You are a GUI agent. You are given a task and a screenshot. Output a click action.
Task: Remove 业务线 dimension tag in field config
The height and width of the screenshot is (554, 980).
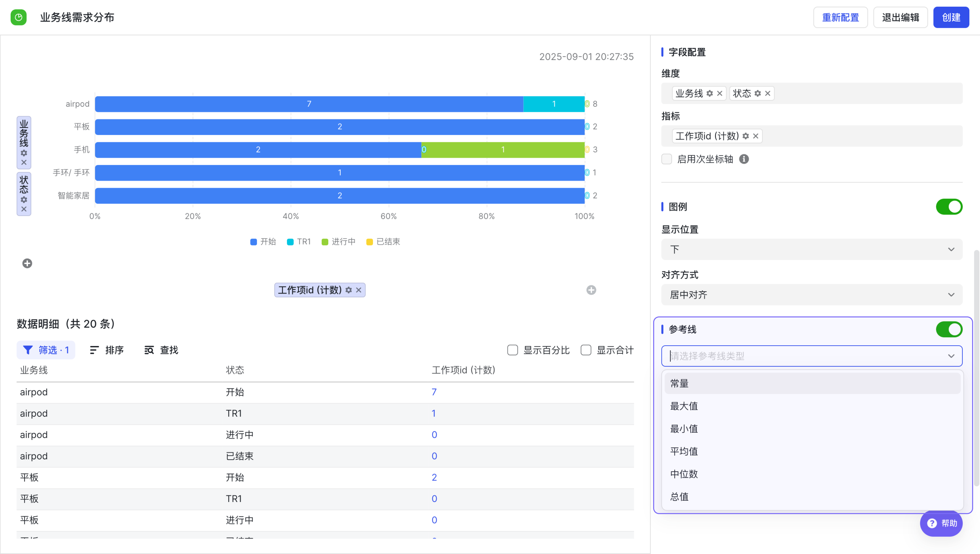pos(719,93)
